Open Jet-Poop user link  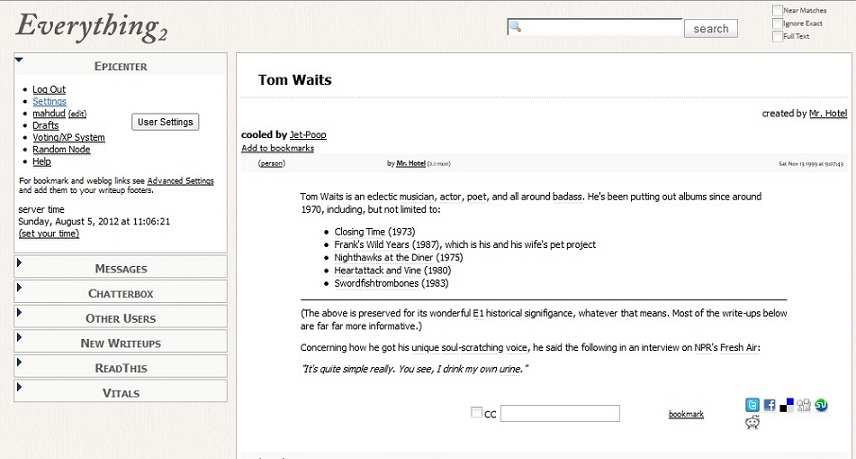tap(308, 135)
